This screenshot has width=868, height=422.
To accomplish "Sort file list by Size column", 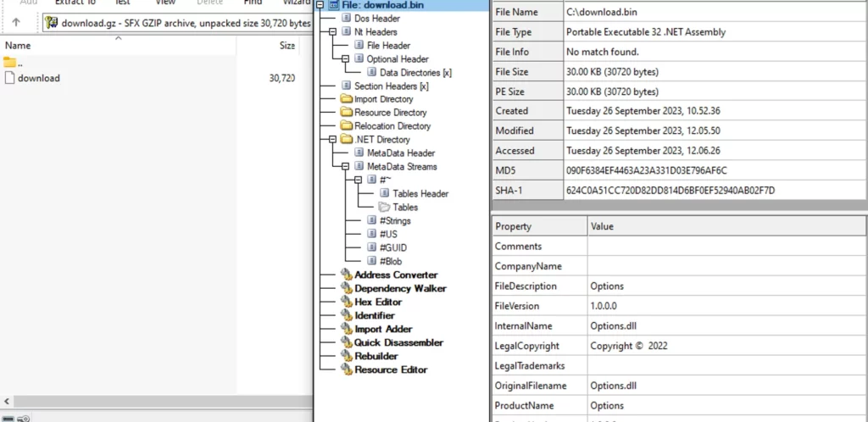I will 287,46.
